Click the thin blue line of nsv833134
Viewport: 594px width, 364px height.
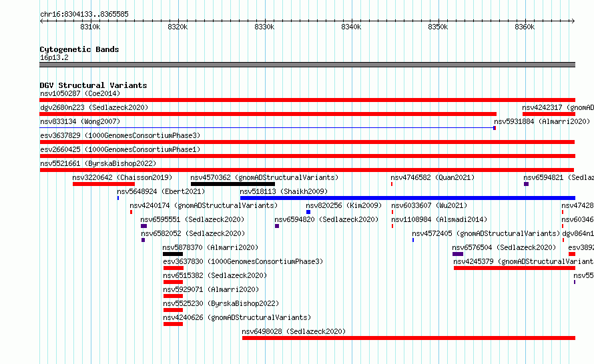coord(266,128)
